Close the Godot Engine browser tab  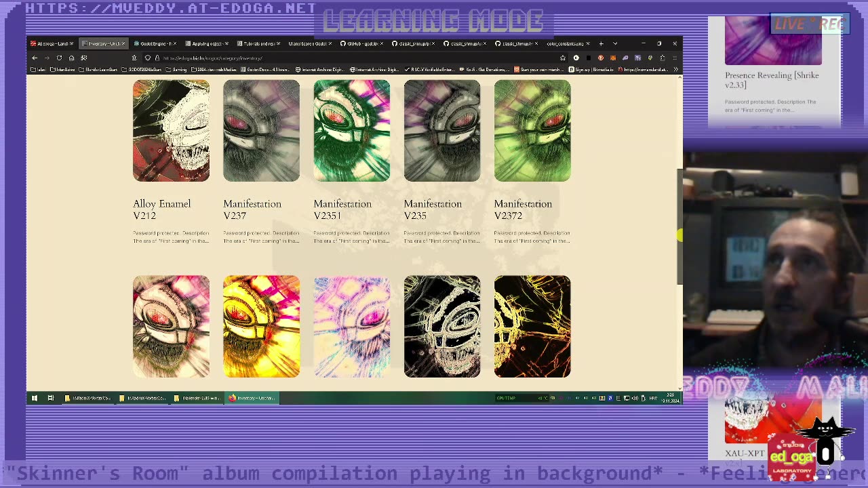click(174, 44)
